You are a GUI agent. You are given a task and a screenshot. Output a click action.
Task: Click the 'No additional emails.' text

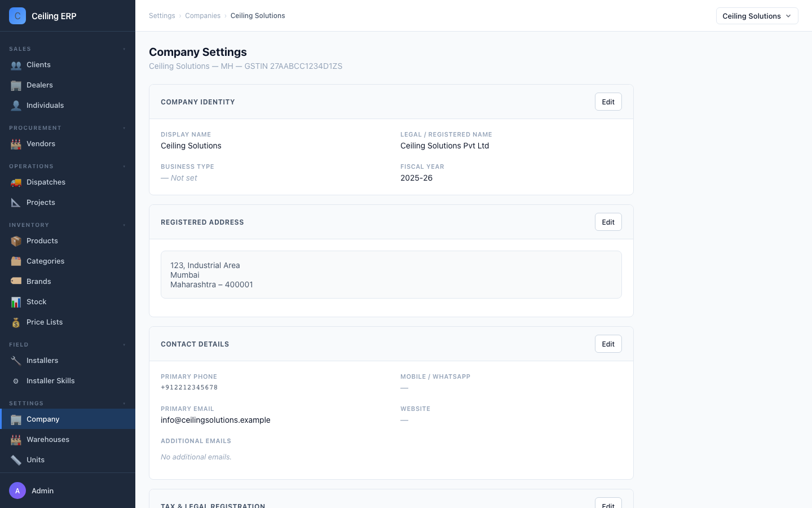point(196,457)
